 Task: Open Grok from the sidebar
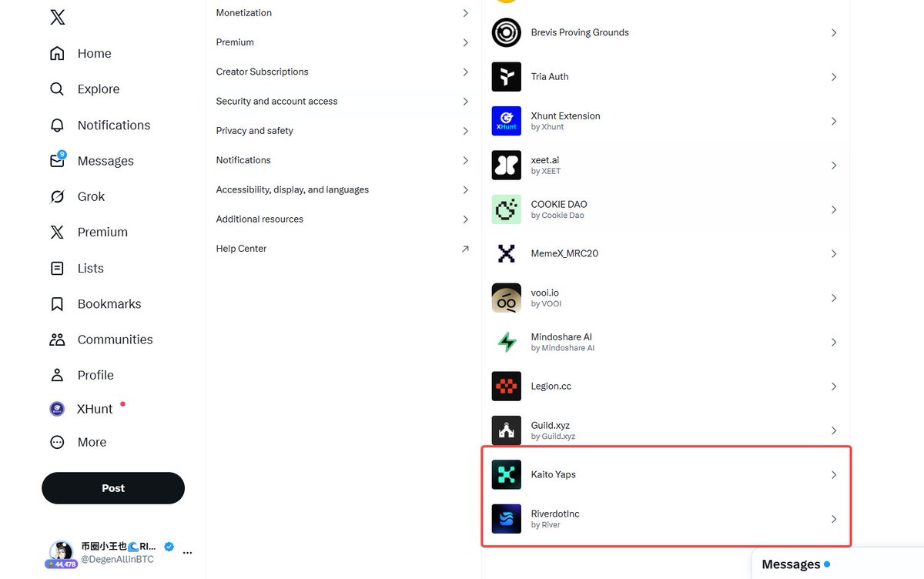tap(77, 196)
